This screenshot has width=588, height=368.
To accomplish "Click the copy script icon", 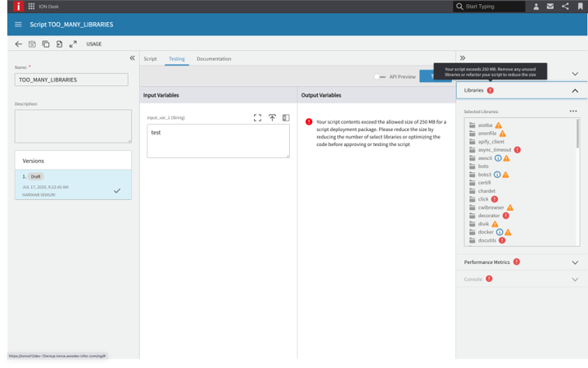I will coord(46,43).
